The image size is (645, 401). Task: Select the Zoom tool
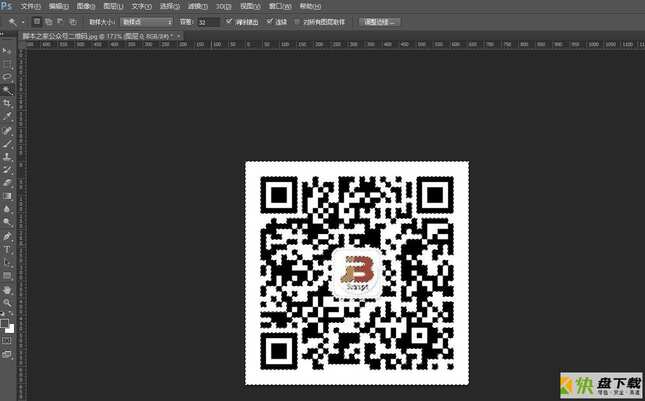pos(7,303)
